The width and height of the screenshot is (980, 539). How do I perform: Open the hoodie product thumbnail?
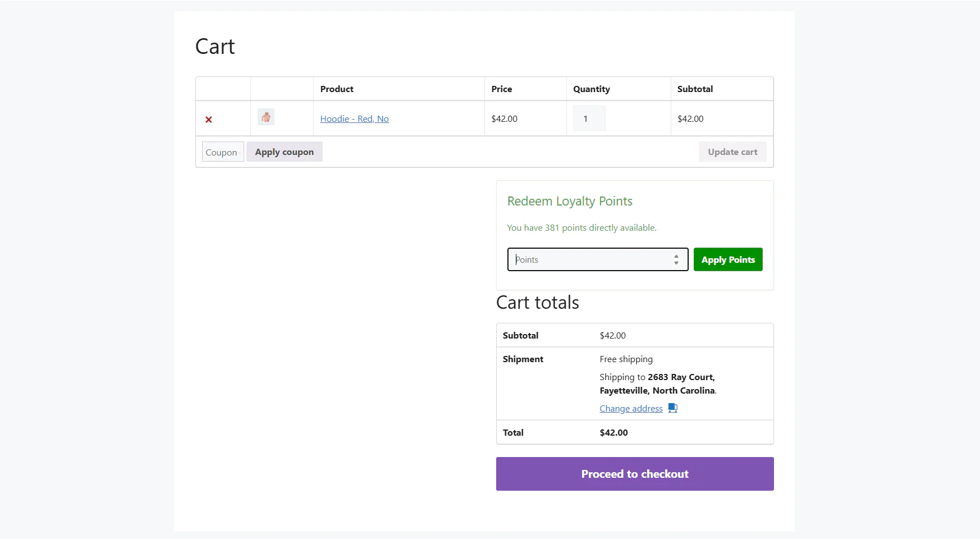pos(266,117)
